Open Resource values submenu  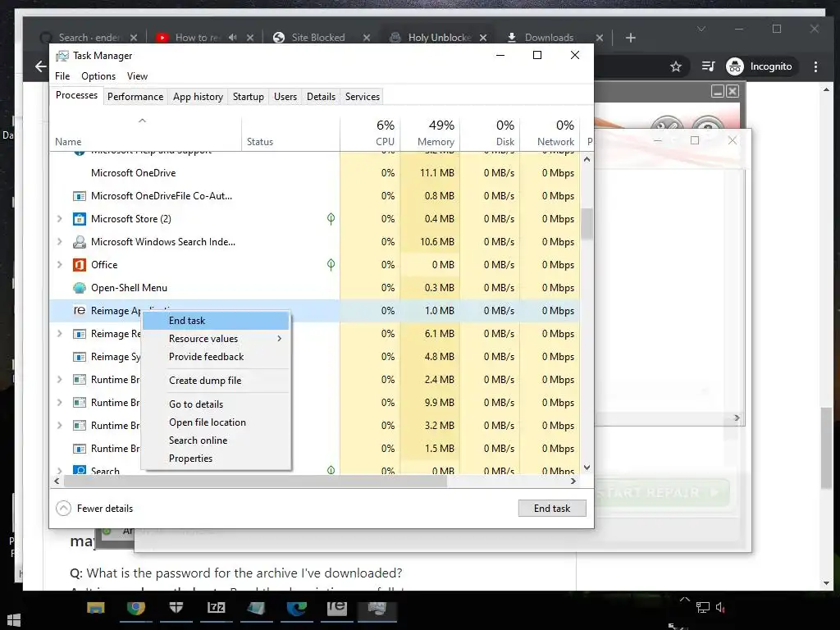point(216,339)
